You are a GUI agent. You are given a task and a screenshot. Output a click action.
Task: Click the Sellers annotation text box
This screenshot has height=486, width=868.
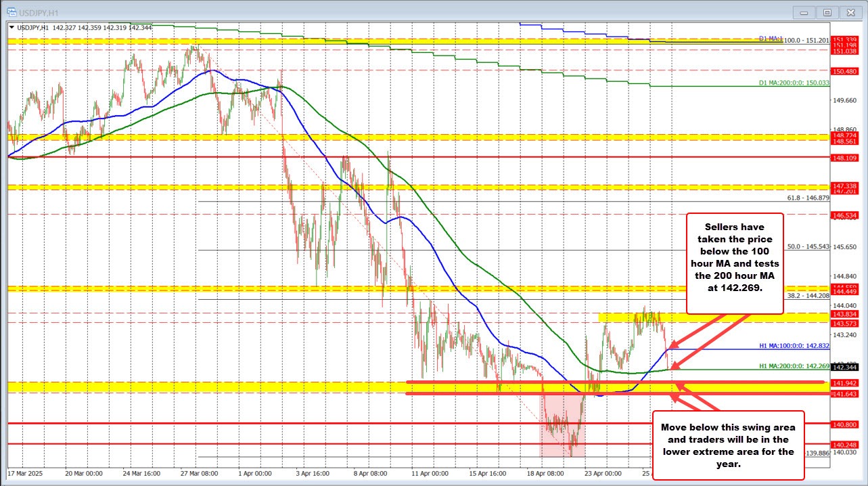[x=735, y=263]
